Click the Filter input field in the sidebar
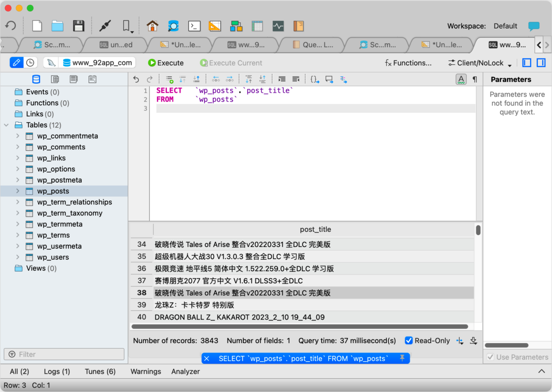The image size is (552, 392). tap(64, 354)
